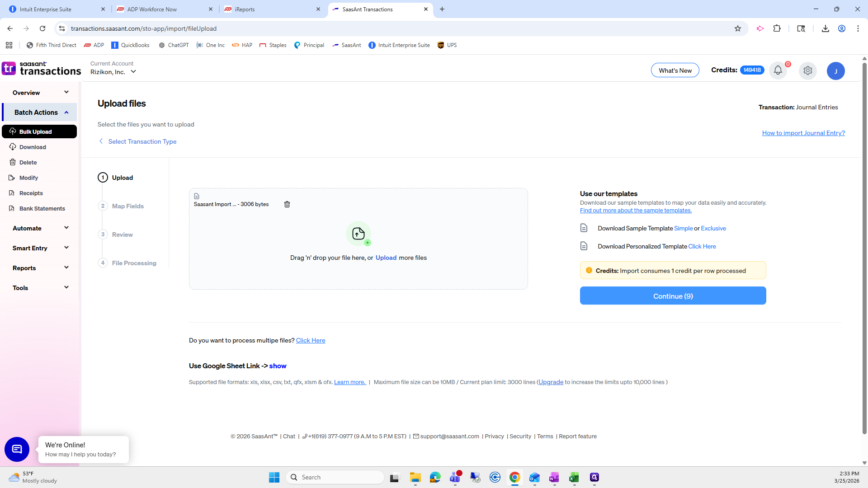868x488 pixels.
Task: Expand the Automate sidebar section
Action: click(40, 228)
